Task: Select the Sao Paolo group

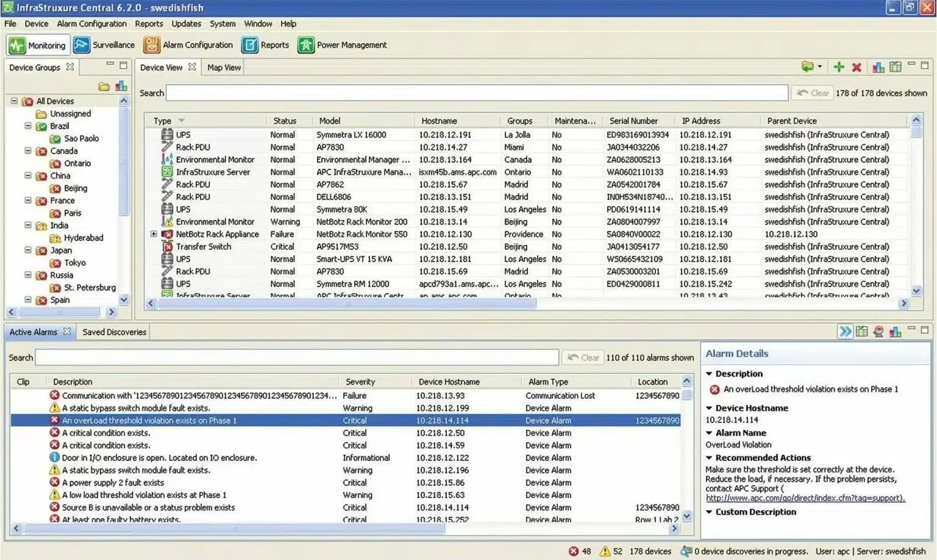Action: tap(81, 139)
